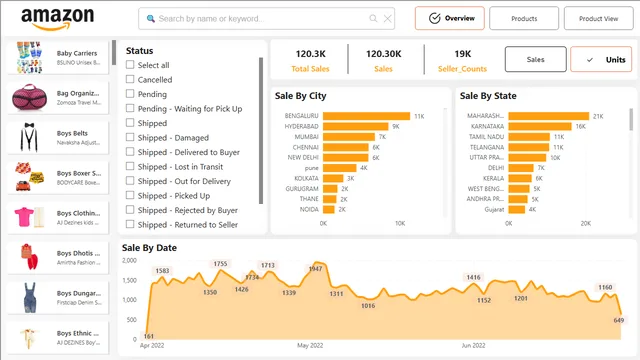The image size is (640, 360).
Task: Click the Sale By State chart scrollbar
Action: coord(631,120)
